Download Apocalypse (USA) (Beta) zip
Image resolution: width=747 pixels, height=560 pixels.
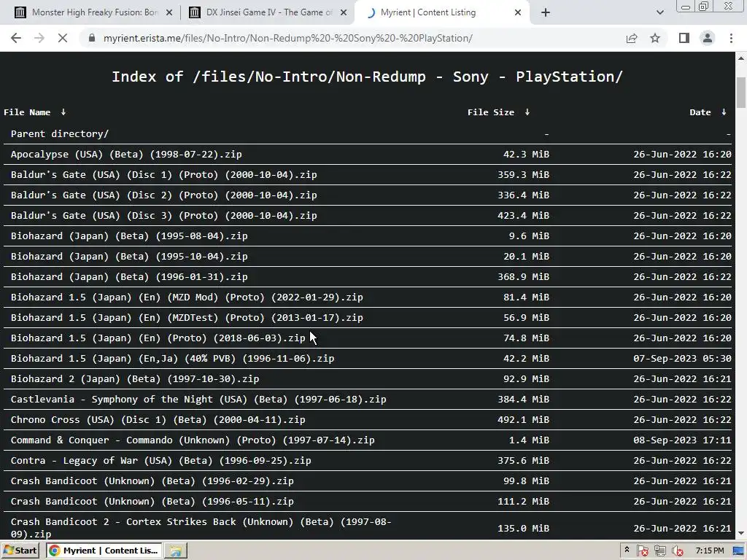[126, 155]
